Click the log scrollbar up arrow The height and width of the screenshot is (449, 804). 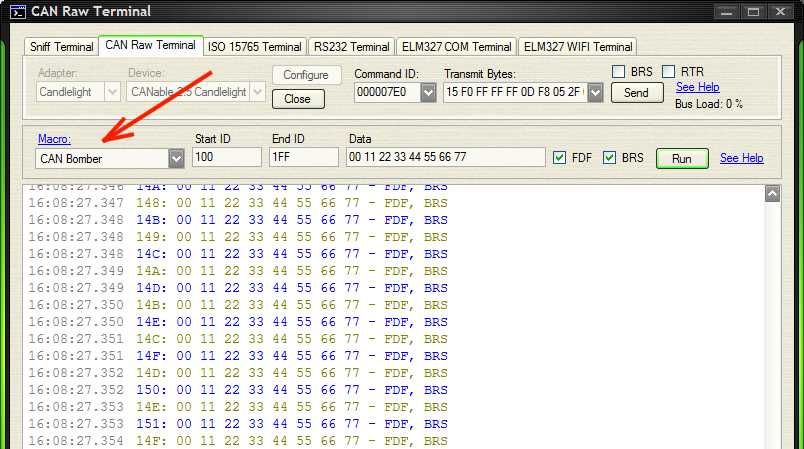(x=773, y=194)
